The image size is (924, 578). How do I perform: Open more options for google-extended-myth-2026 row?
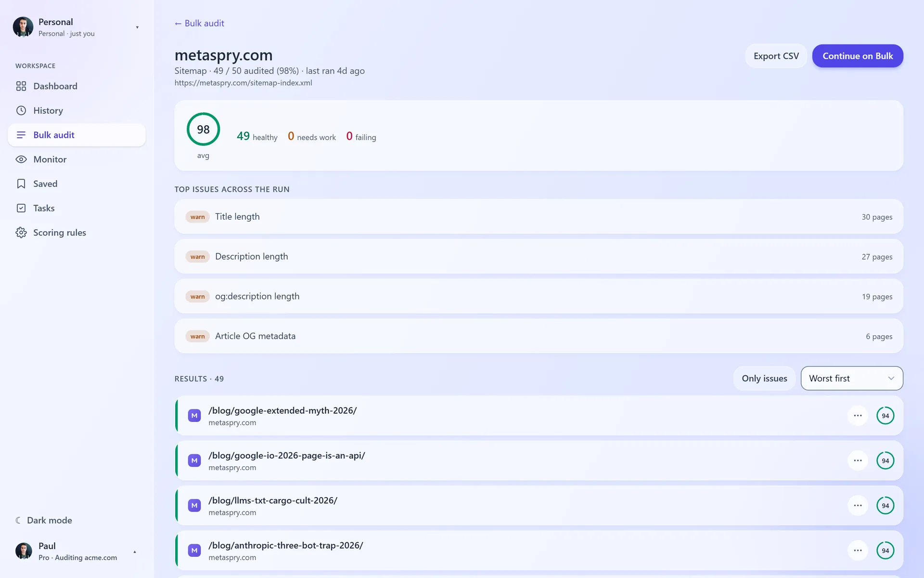click(858, 416)
